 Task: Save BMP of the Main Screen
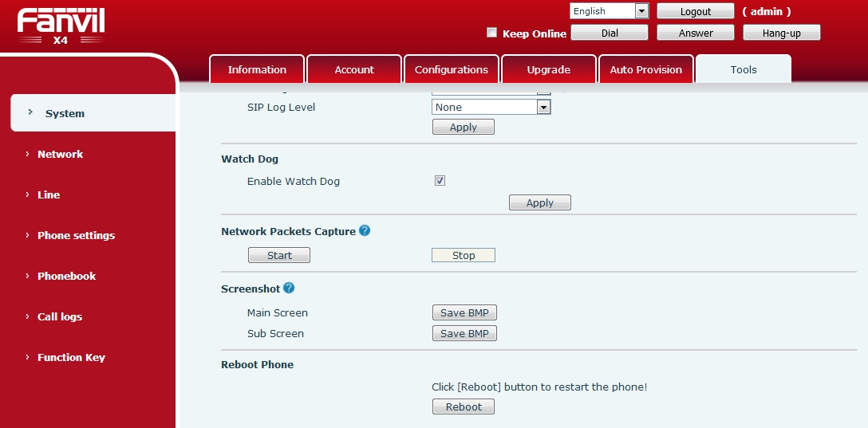(x=464, y=313)
